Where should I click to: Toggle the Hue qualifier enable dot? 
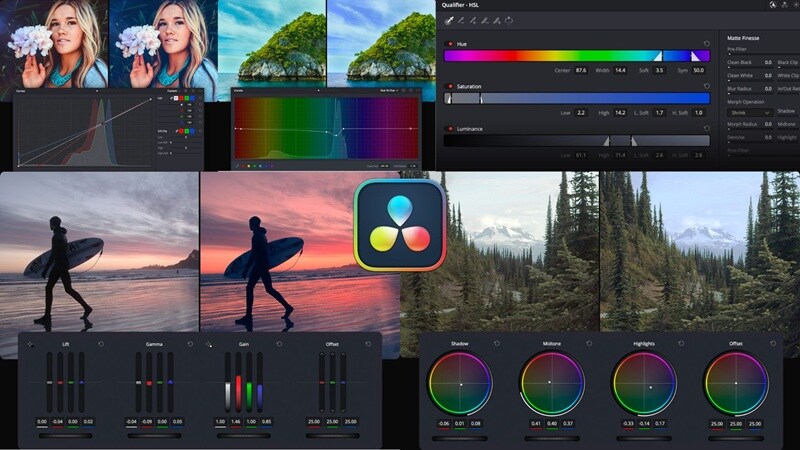pyautogui.click(x=450, y=44)
